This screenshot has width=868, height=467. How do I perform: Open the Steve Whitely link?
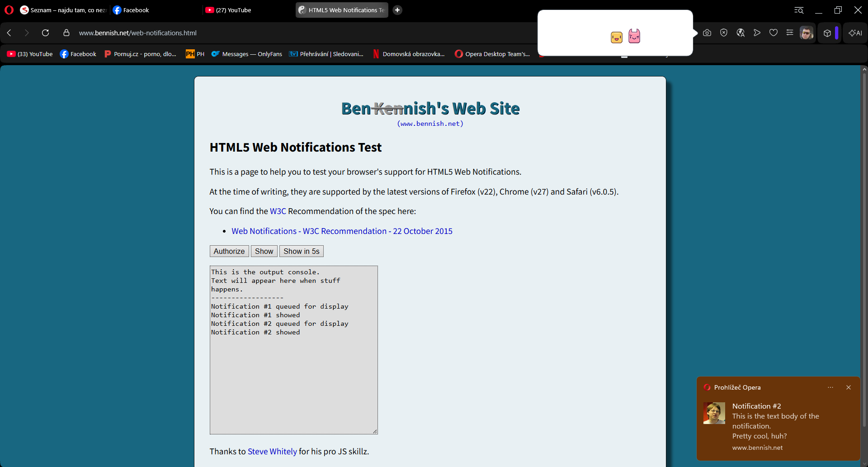272,452
